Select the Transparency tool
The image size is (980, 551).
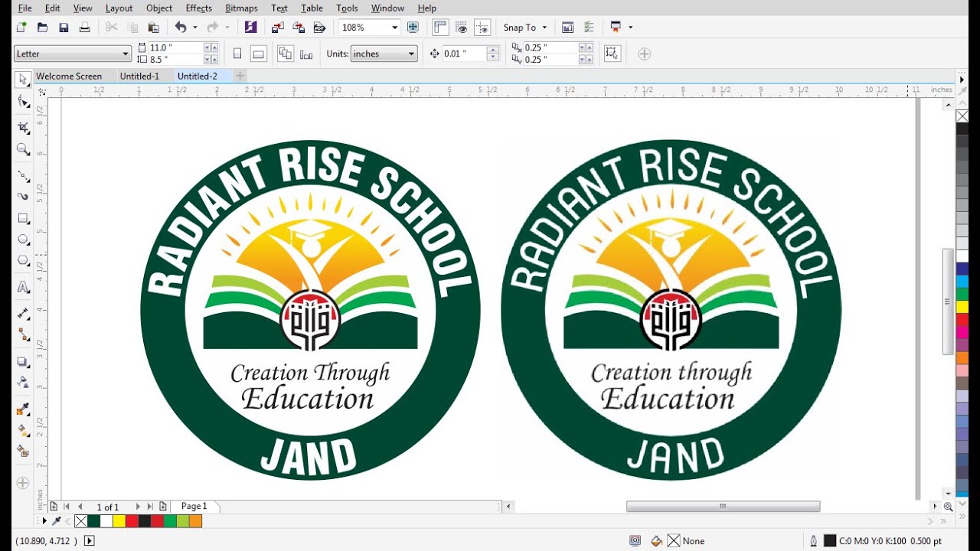(x=23, y=382)
